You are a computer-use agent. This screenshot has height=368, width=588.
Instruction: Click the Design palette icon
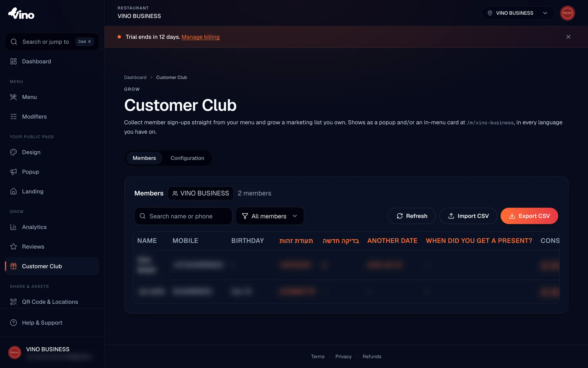tap(13, 152)
